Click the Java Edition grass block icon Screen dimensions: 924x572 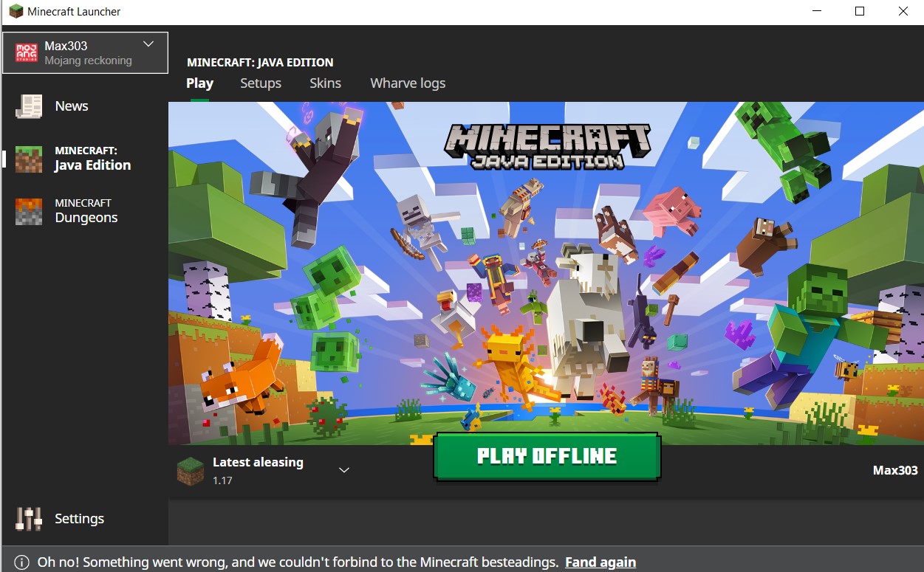pos(29,159)
